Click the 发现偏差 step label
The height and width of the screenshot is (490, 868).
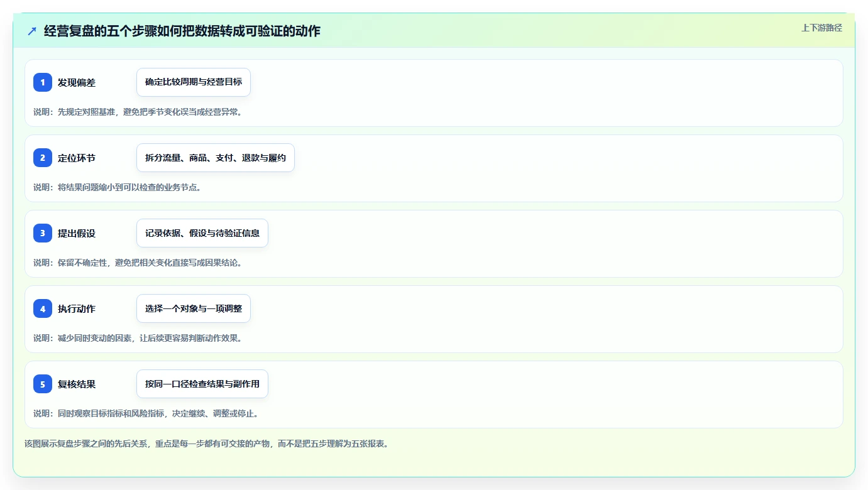(x=77, y=82)
